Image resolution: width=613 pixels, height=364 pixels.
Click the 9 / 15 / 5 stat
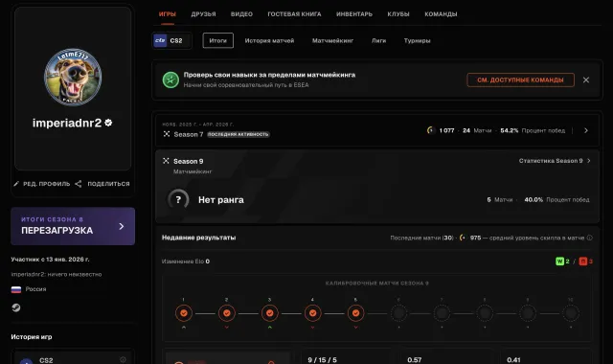[322, 360]
